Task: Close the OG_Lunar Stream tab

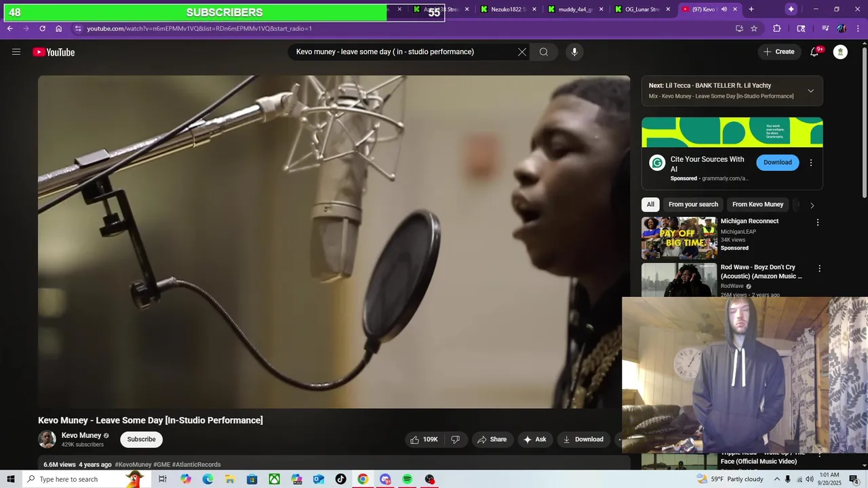Action: click(x=668, y=9)
